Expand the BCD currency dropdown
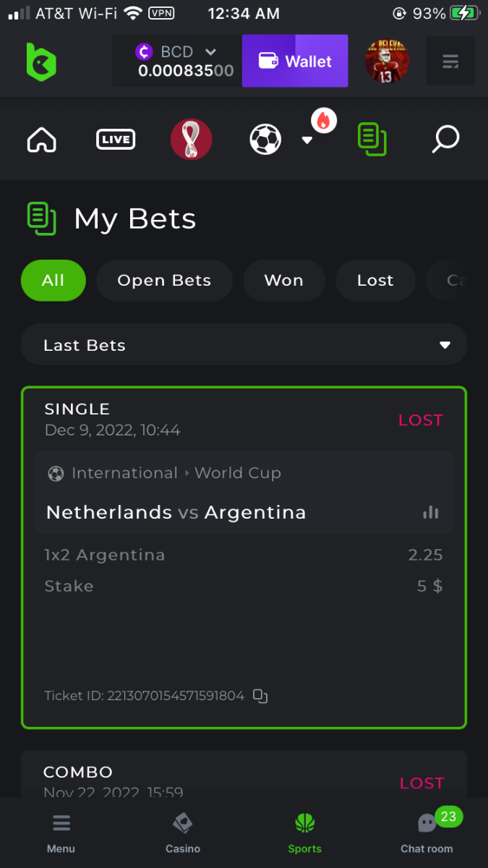This screenshot has width=488, height=868. point(210,52)
